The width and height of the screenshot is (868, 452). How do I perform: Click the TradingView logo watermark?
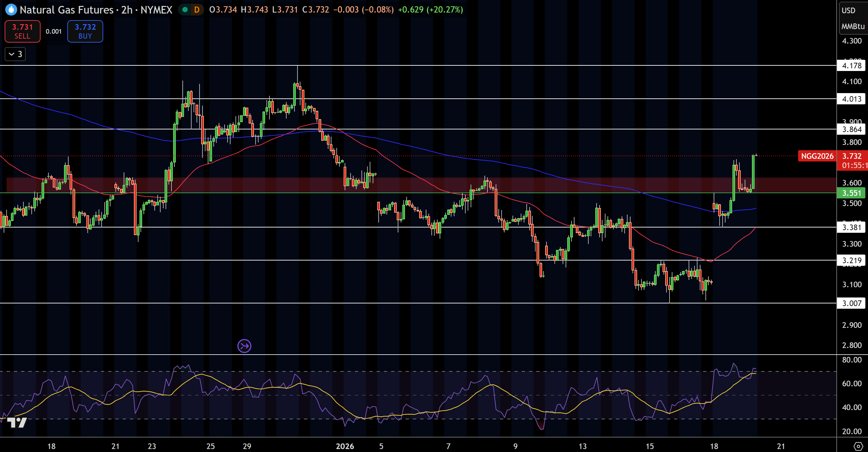click(x=17, y=422)
